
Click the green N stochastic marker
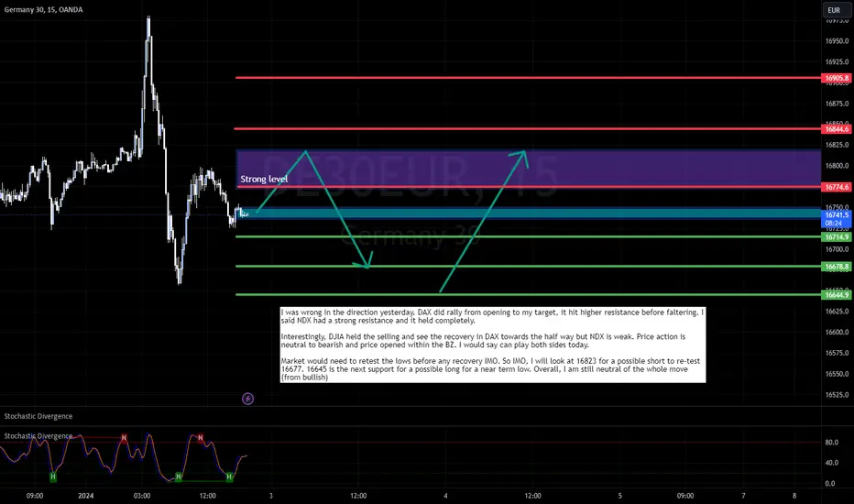(x=178, y=477)
